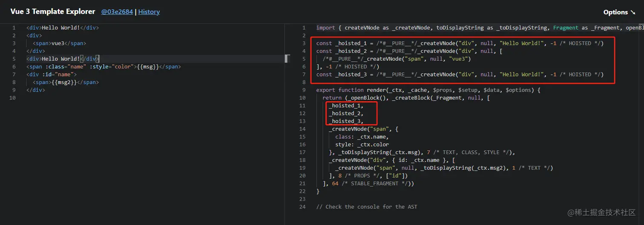Click the 'return (_openBlock()' line

[x=406, y=98]
